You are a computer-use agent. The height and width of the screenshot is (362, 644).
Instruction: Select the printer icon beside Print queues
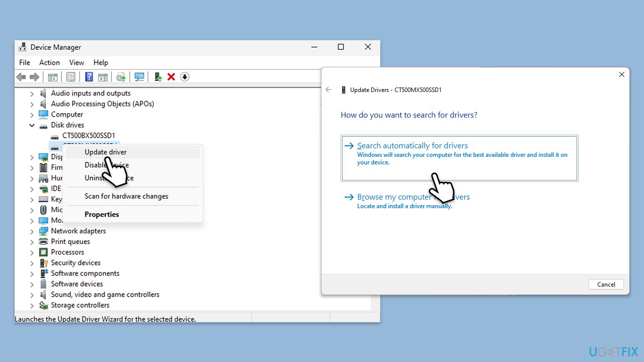click(x=43, y=242)
